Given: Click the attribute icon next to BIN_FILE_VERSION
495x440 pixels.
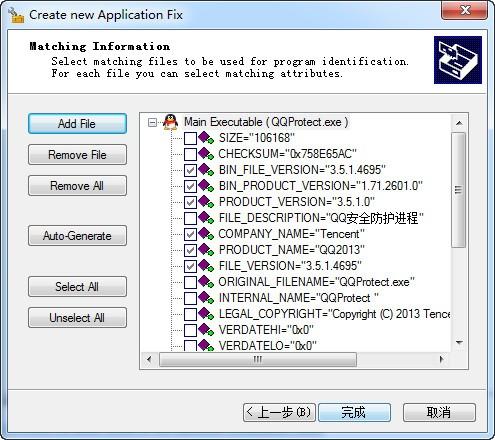Looking at the screenshot, I should pos(206,170).
